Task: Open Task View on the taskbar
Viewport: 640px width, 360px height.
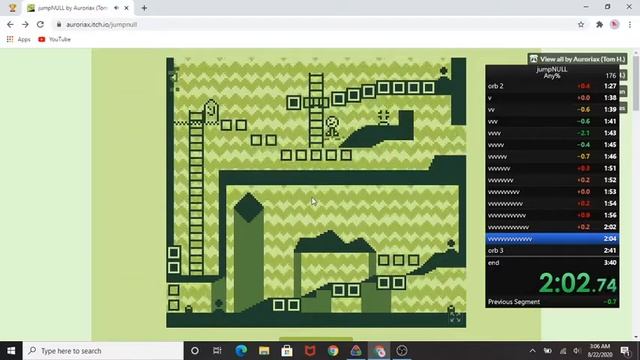Action: click(217, 351)
